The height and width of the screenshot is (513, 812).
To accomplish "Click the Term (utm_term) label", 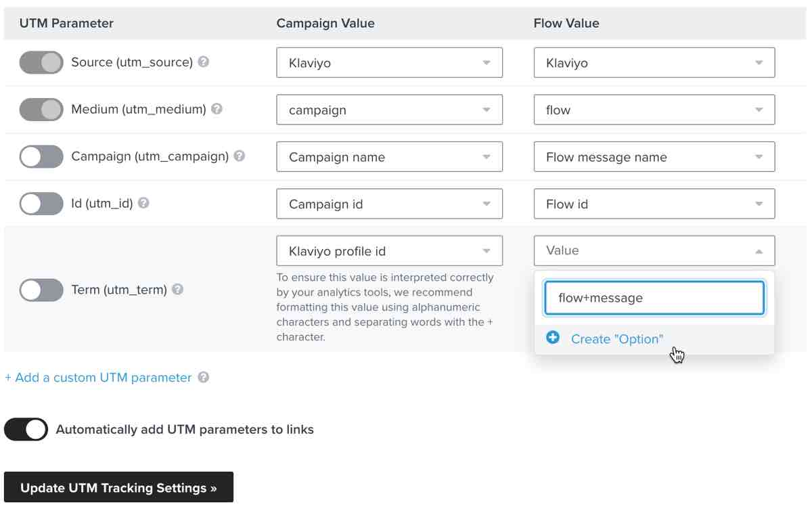I will (x=119, y=290).
